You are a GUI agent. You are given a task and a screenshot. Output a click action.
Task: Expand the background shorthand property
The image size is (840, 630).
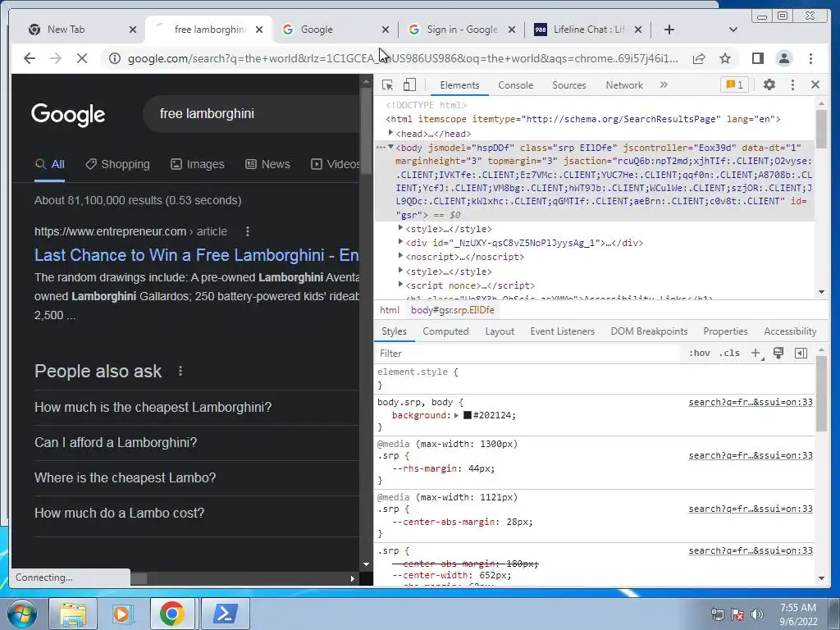[456, 415]
